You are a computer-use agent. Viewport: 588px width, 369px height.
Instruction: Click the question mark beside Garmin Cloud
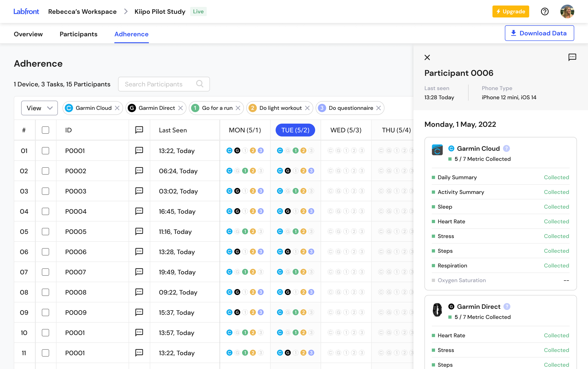(507, 148)
